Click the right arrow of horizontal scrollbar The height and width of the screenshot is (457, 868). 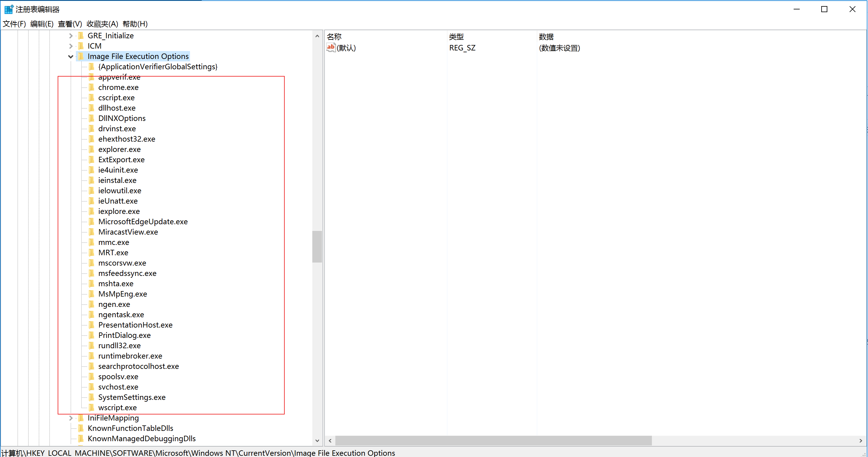tap(861, 441)
